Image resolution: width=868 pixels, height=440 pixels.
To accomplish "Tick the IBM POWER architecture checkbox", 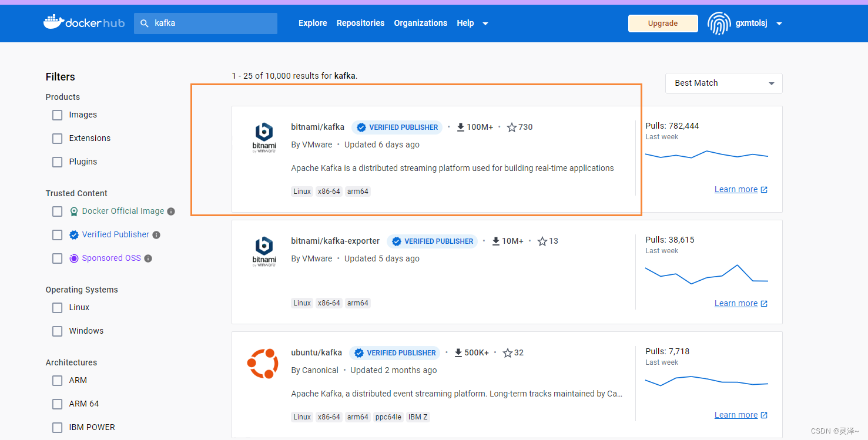I will (x=57, y=428).
